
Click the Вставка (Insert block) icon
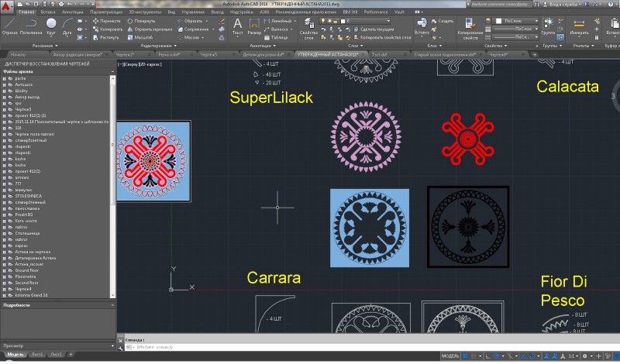coord(422,26)
